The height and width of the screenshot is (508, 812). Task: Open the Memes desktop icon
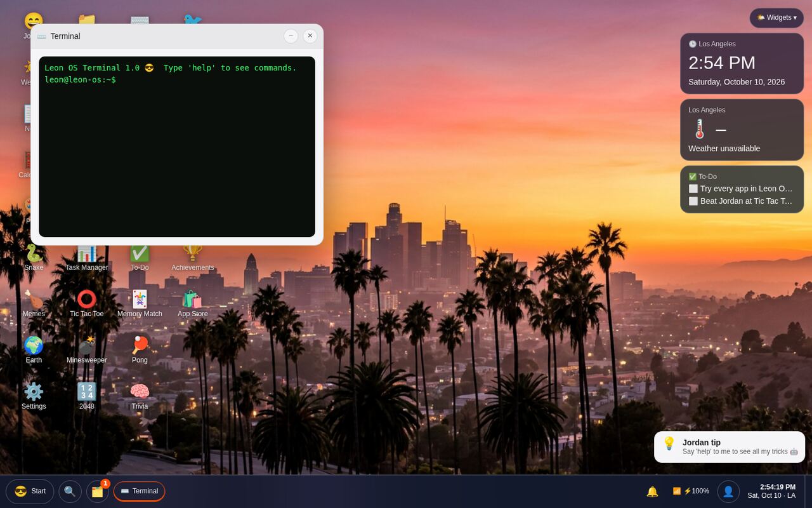34,303
